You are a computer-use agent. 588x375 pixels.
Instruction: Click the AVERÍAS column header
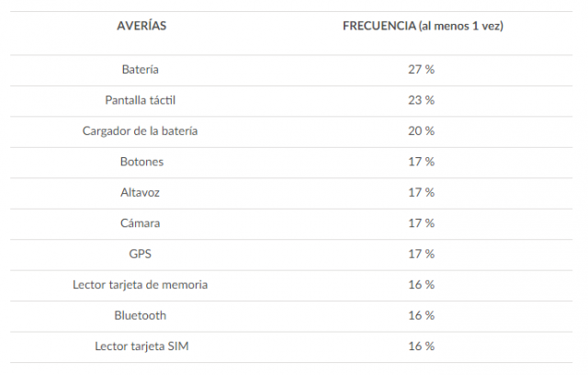click(141, 26)
